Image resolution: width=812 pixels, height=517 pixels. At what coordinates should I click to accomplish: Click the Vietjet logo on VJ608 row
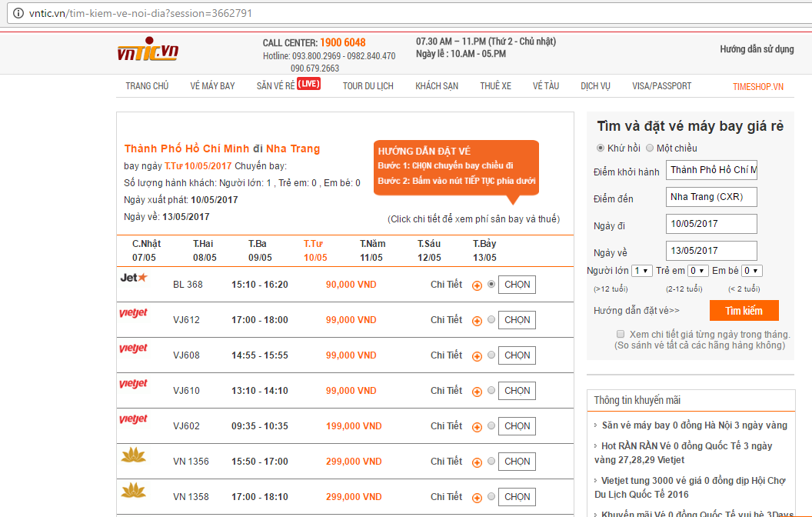[133, 348]
